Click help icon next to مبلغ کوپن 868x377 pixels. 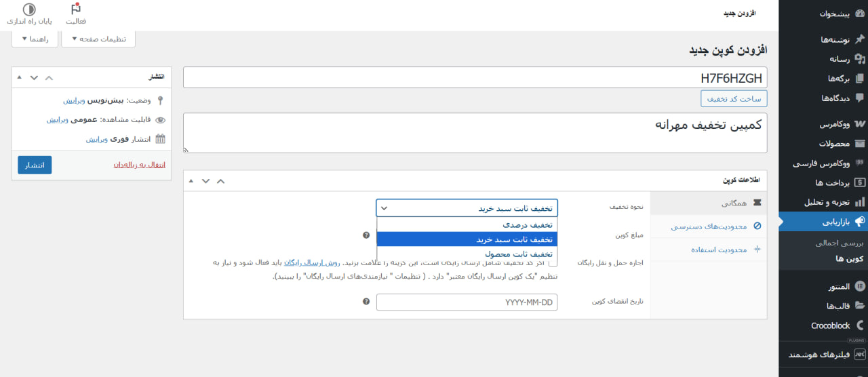(x=366, y=235)
